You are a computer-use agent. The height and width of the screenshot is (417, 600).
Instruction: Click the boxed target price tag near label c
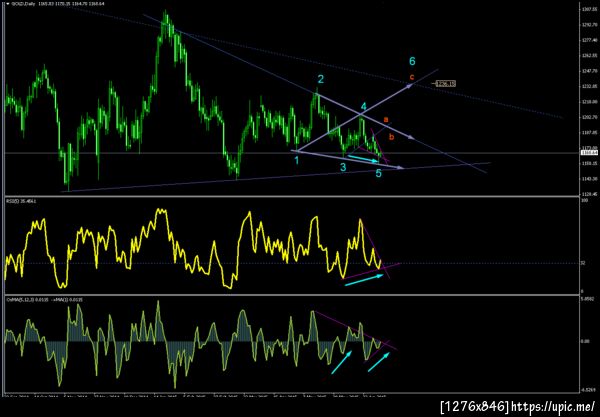[x=445, y=83]
